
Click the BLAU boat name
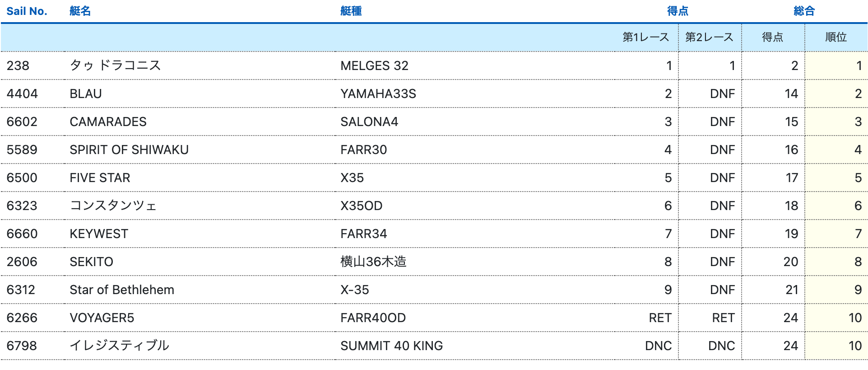[x=86, y=94]
